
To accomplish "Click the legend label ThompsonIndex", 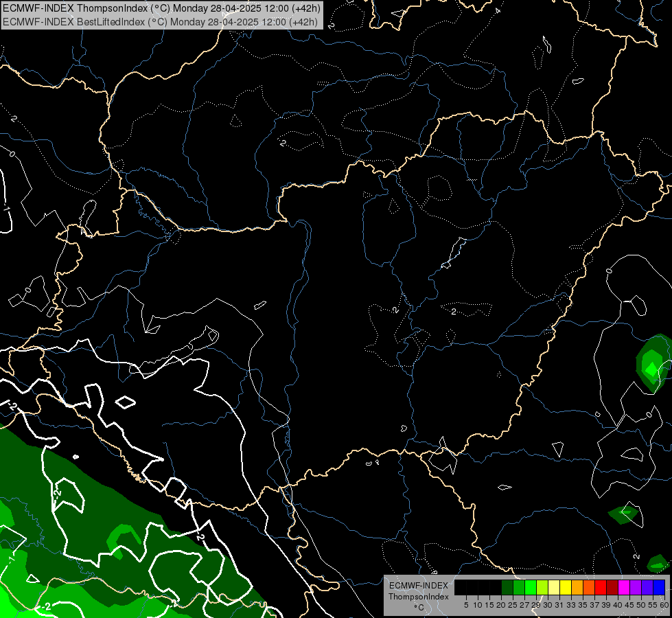I will click(419, 597).
